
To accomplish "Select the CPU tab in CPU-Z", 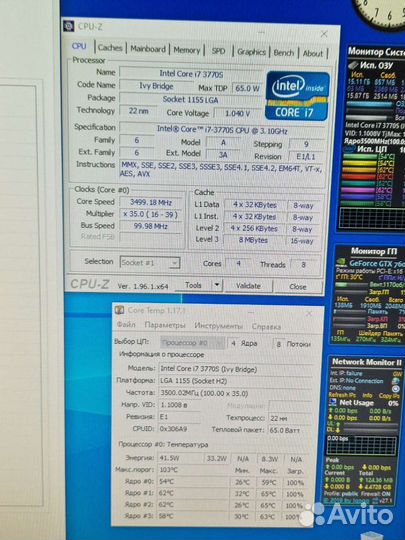I will coord(79,46).
